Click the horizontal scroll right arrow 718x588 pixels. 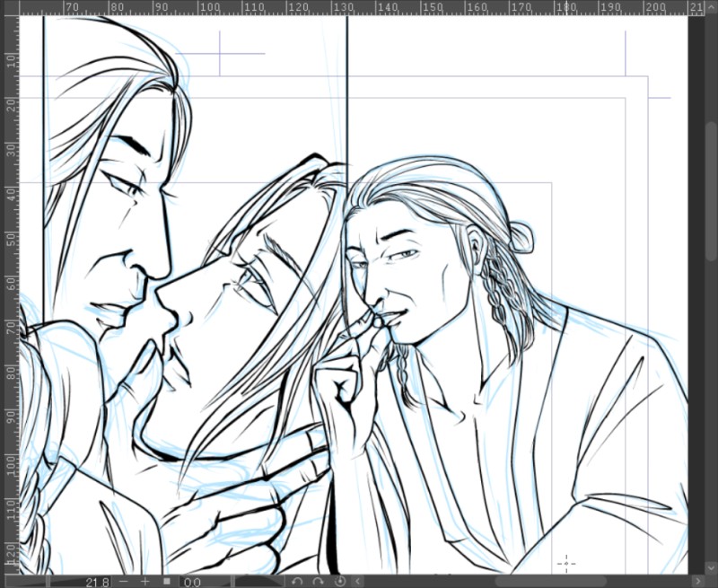coord(698,581)
